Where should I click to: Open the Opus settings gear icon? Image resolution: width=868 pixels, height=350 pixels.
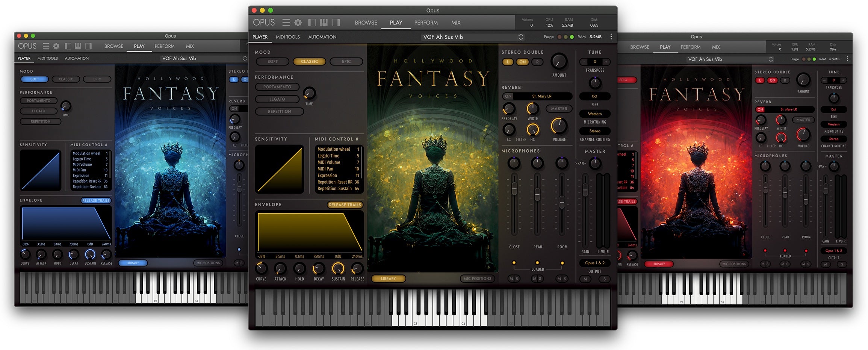click(x=298, y=23)
